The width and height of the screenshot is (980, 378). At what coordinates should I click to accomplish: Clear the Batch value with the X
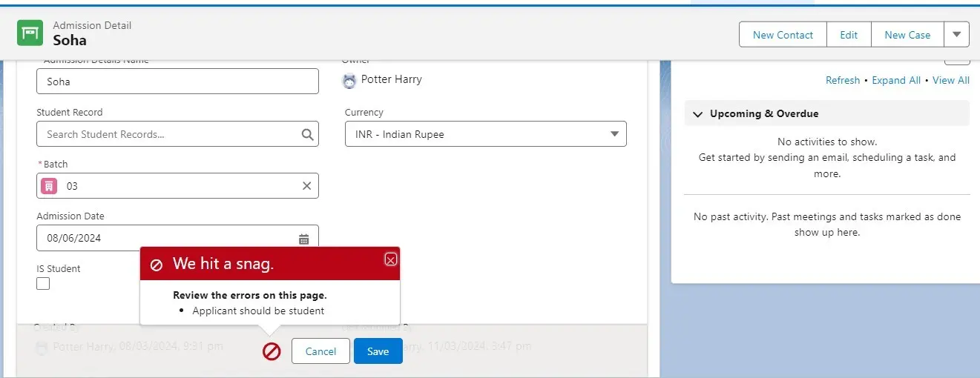(306, 186)
